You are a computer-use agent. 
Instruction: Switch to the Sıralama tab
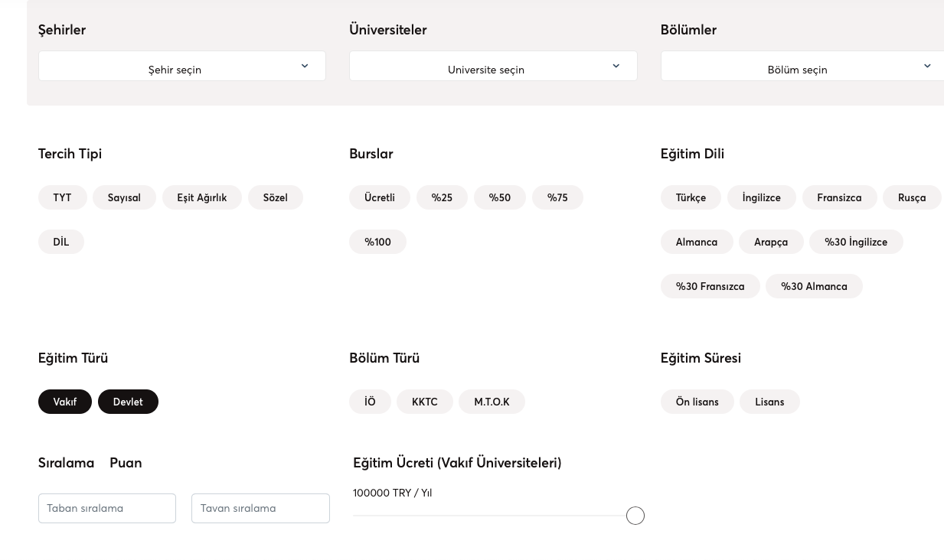pyautogui.click(x=66, y=463)
